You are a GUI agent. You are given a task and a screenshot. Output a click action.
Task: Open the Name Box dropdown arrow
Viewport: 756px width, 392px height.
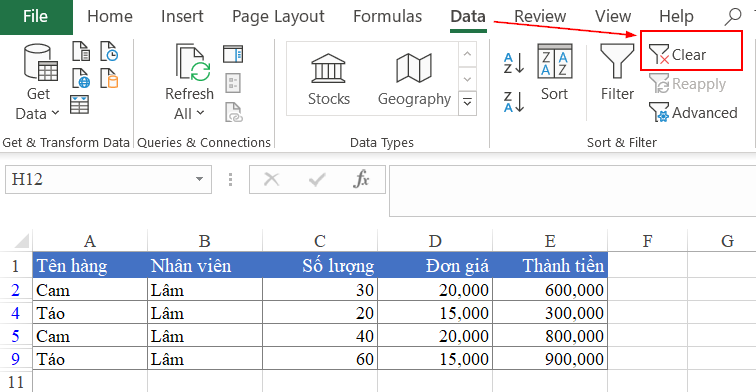point(199,179)
